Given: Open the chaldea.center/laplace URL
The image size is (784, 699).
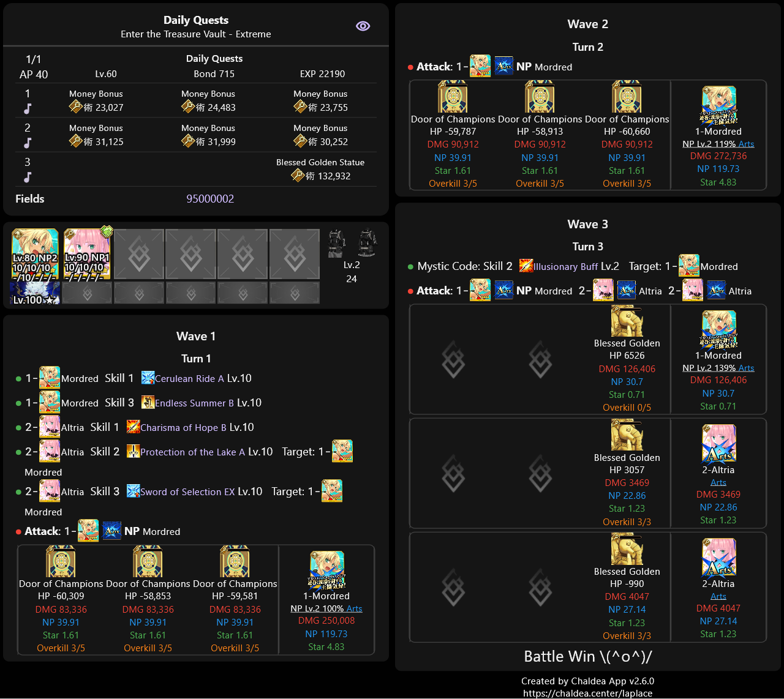Looking at the screenshot, I should point(587,693).
